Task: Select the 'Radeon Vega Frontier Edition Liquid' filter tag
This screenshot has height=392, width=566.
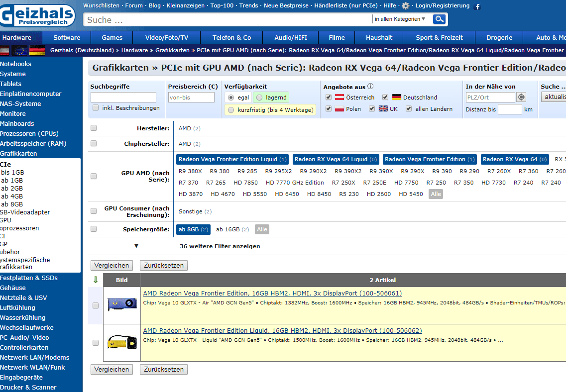Action: point(232,159)
